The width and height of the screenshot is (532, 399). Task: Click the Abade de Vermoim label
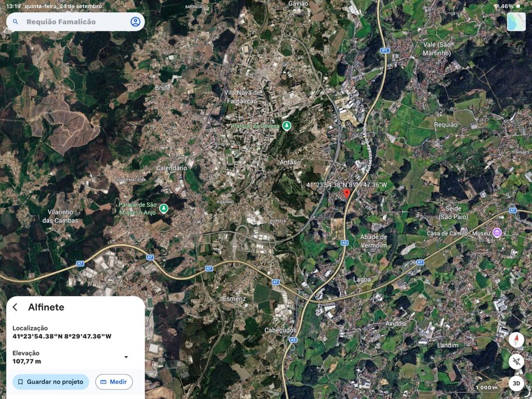tap(373, 241)
